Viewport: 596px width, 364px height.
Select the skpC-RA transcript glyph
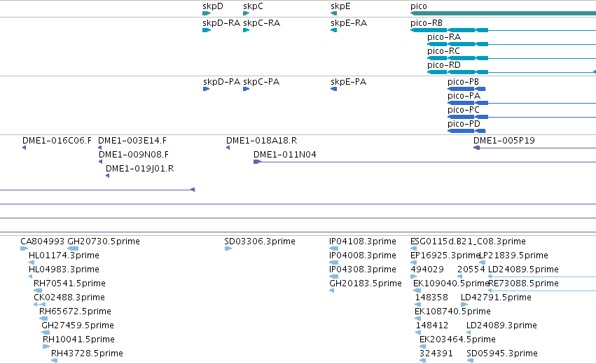247,30
